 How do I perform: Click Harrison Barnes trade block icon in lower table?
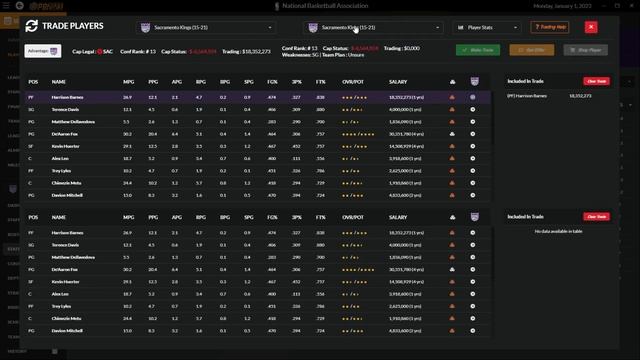(452, 233)
